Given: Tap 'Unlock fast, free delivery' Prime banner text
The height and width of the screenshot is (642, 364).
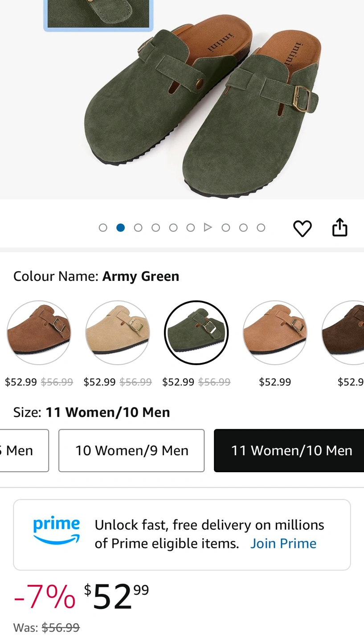Looking at the screenshot, I should (209, 534).
